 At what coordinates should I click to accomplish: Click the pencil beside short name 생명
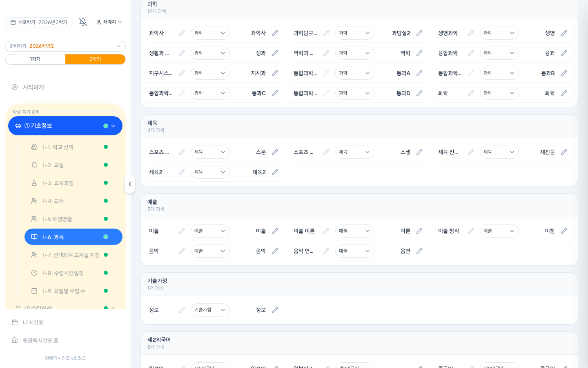point(564,33)
